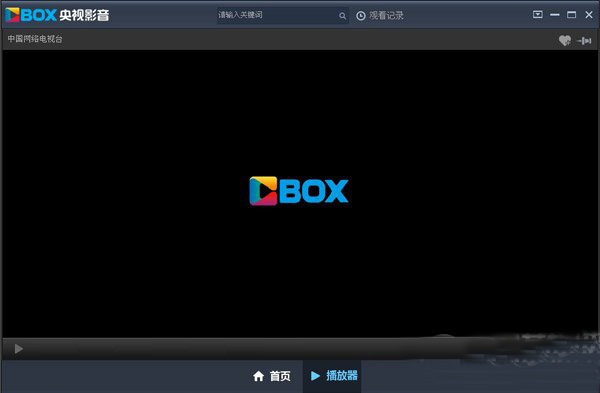Switch to the 首页 home tab
This screenshot has width=600, height=393.
pos(272,376)
